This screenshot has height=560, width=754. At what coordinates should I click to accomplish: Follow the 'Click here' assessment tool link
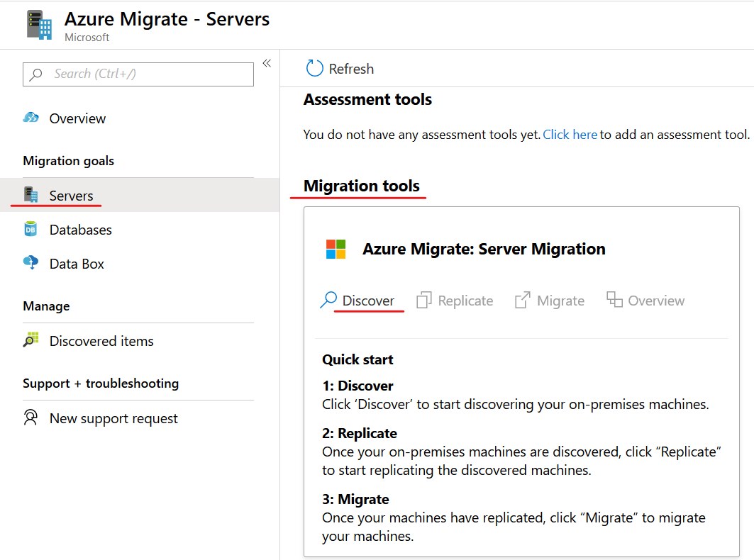tap(570, 135)
